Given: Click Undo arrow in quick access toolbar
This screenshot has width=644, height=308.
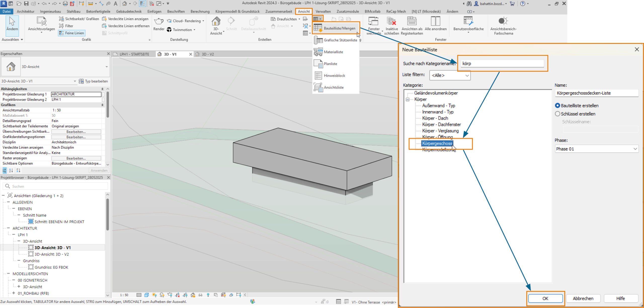Looking at the screenshot, I should click(x=44, y=4).
